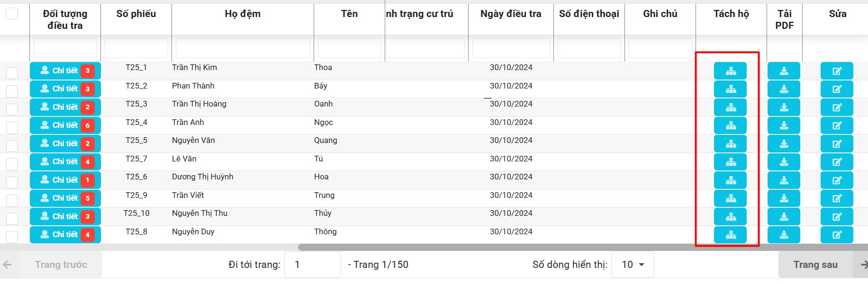This screenshot has height=284, width=868.
Task: Split household for Trần Viết Trung
Action: pos(730,198)
